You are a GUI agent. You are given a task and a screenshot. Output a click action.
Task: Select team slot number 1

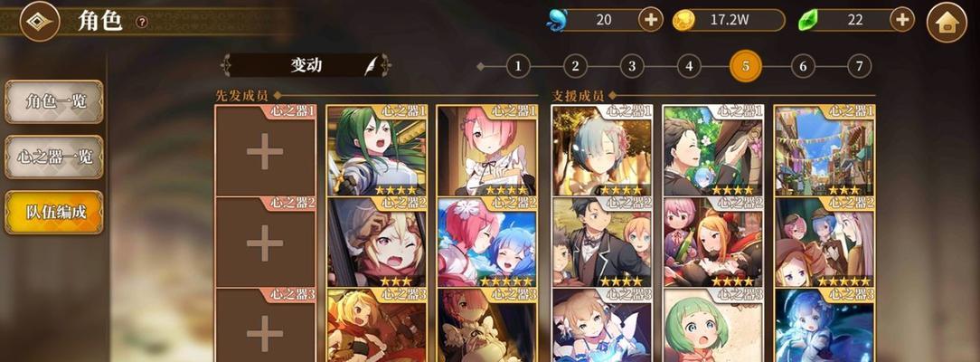(518, 66)
